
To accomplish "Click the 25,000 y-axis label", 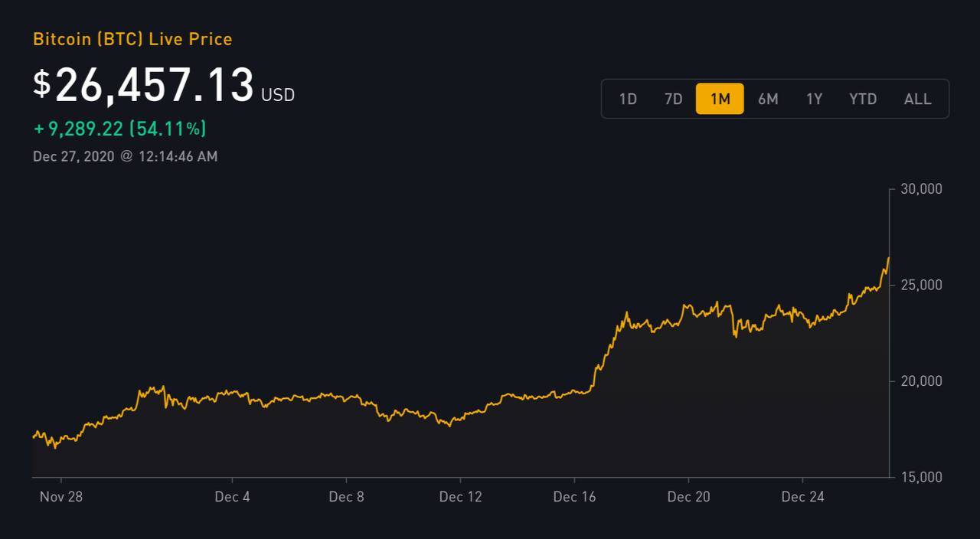I will coord(920,285).
